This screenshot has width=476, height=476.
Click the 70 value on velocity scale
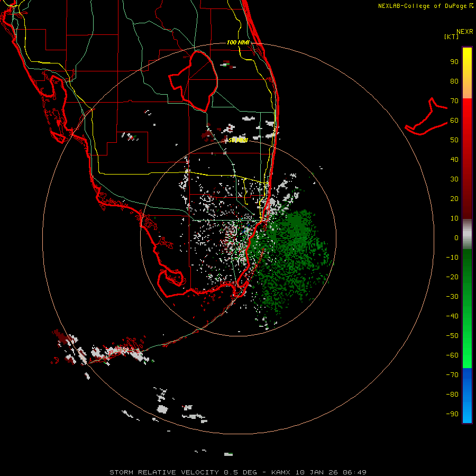click(454, 101)
